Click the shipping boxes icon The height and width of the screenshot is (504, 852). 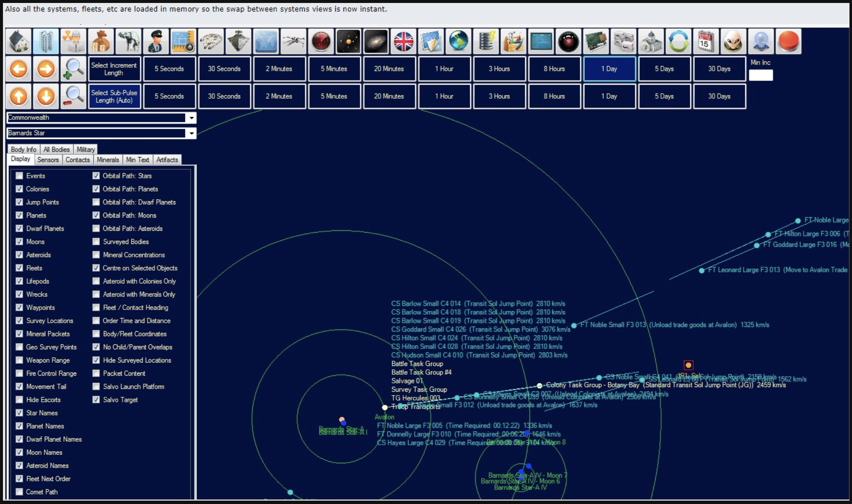click(x=623, y=42)
